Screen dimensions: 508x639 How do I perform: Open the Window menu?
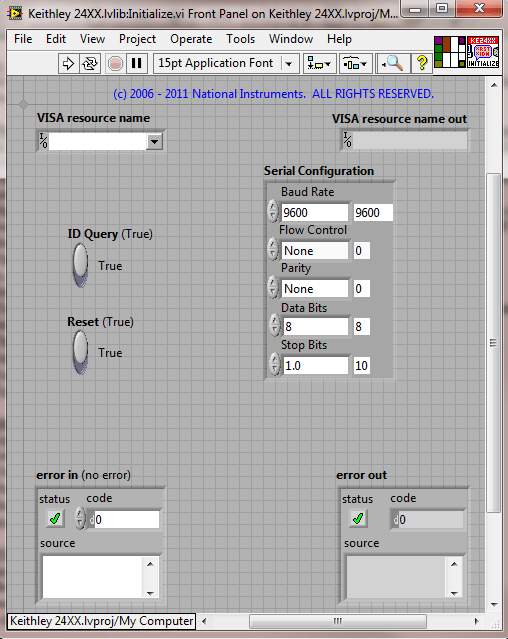[x=291, y=39]
